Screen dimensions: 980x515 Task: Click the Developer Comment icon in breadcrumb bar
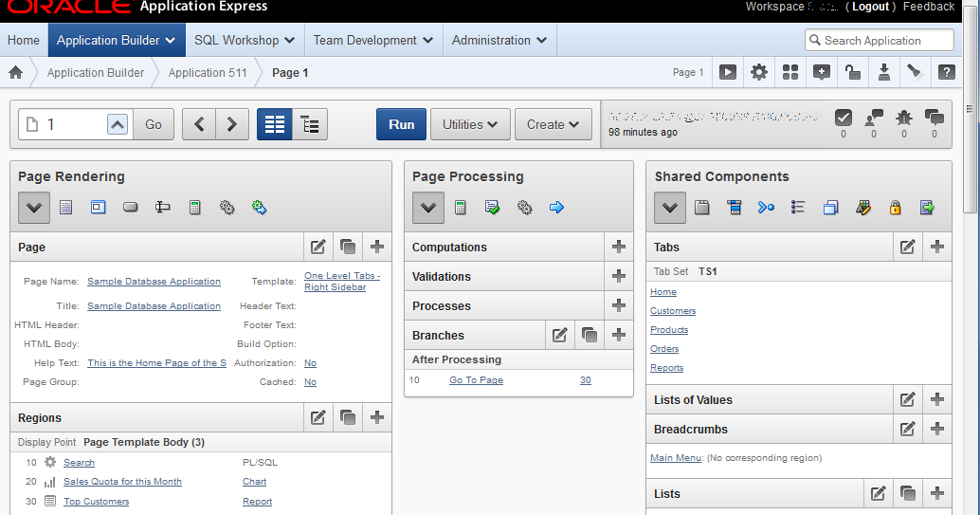822,73
